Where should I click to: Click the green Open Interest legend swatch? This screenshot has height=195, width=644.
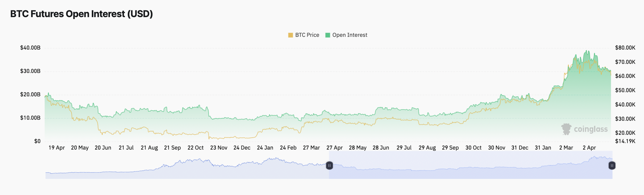[x=328, y=35]
